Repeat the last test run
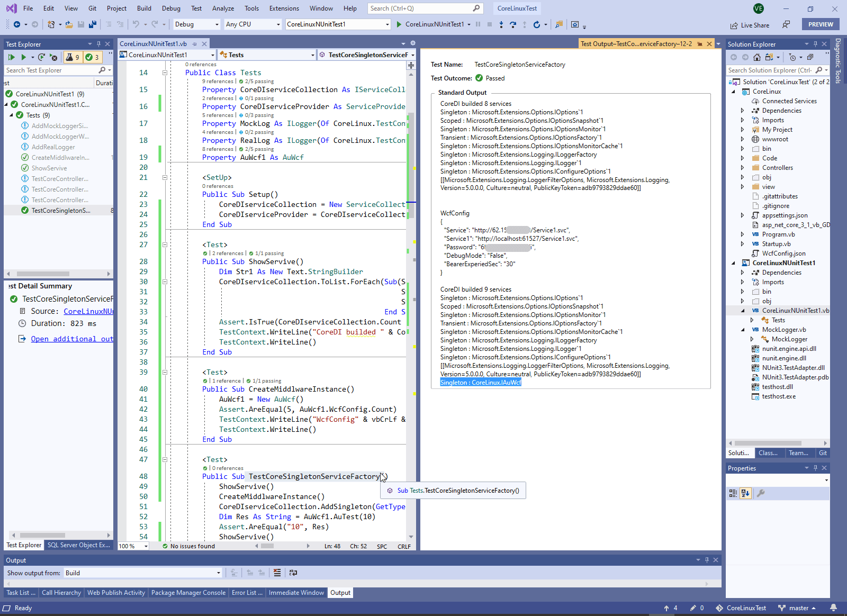 point(41,57)
